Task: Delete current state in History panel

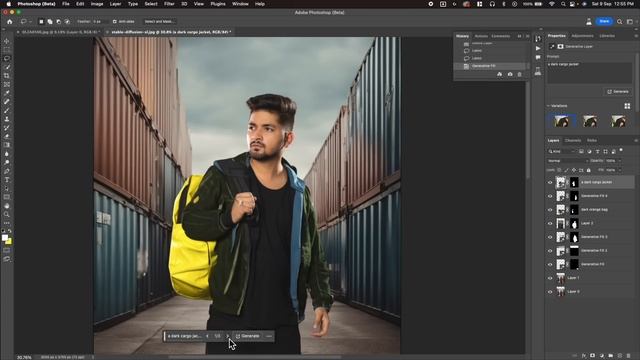Action: click(519, 74)
